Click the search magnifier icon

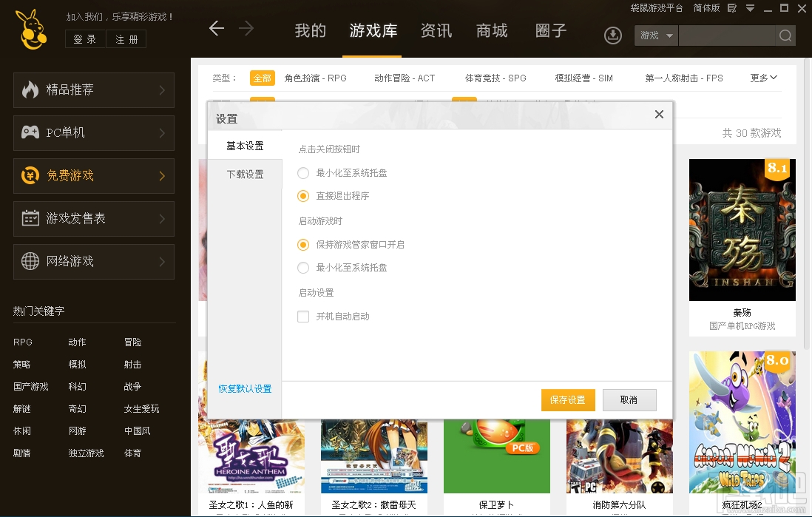pos(785,35)
